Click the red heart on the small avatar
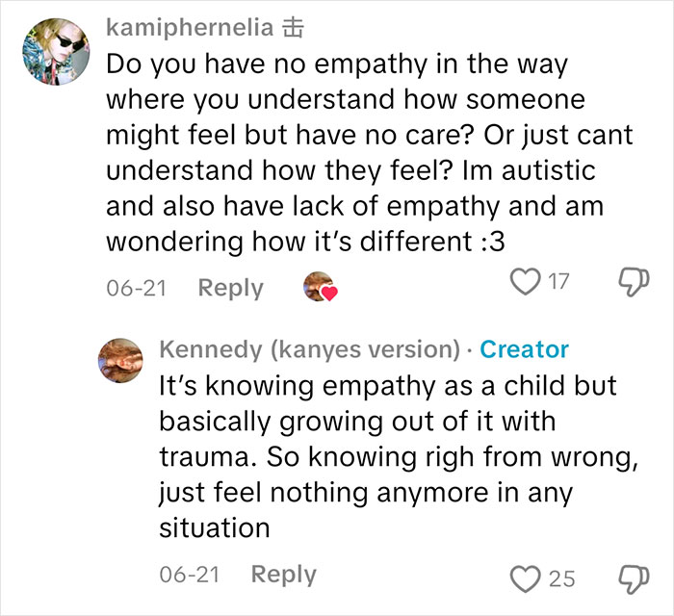 [329, 294]
